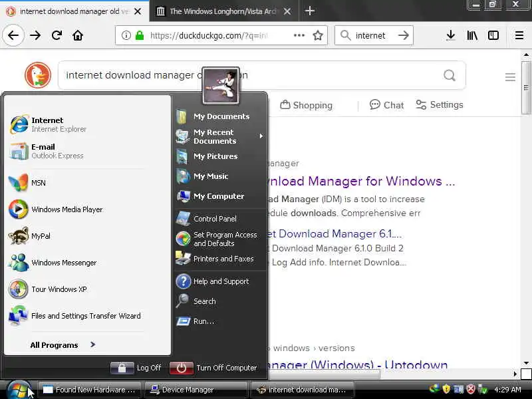Open DuckDuckGo search Settings
The image size is (532, 399).
pyautogui.click(x=440, y=105)
